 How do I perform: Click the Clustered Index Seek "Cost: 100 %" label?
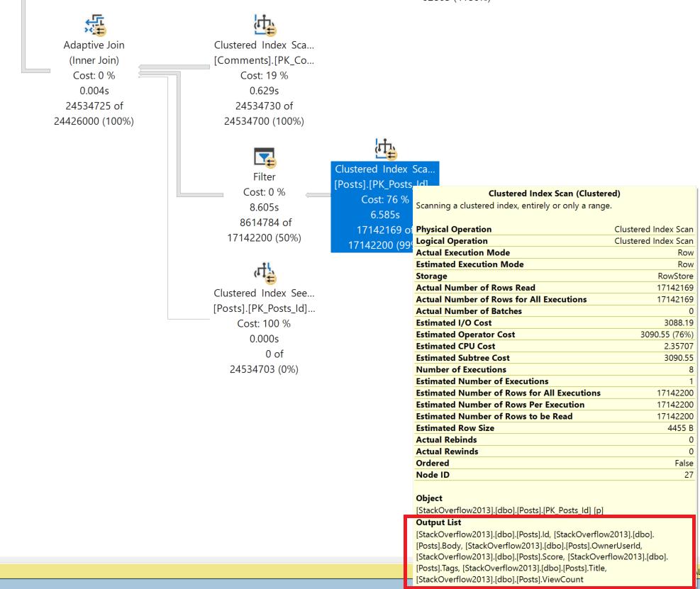[x=264, y=324]
